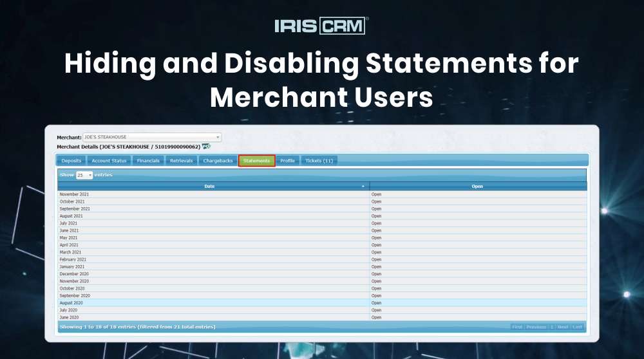The width and height of the screenshot is (644, 359).
Task: Switch to the Deposits tab
Action: (71, 161)
